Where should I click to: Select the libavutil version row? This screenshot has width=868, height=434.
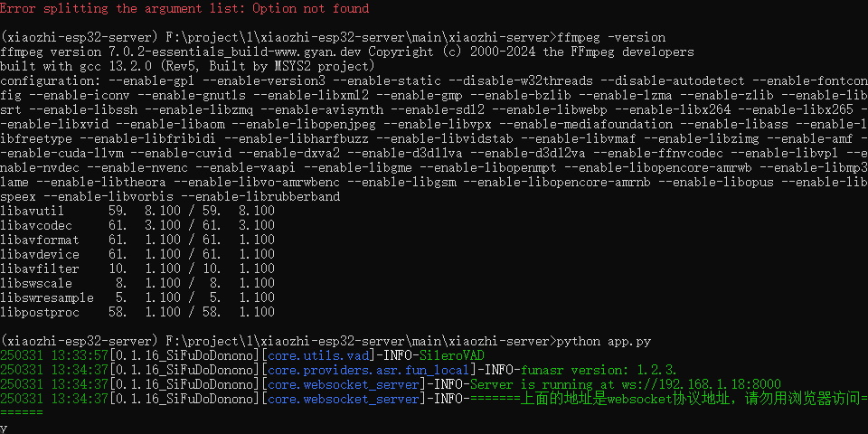(137, 211)
